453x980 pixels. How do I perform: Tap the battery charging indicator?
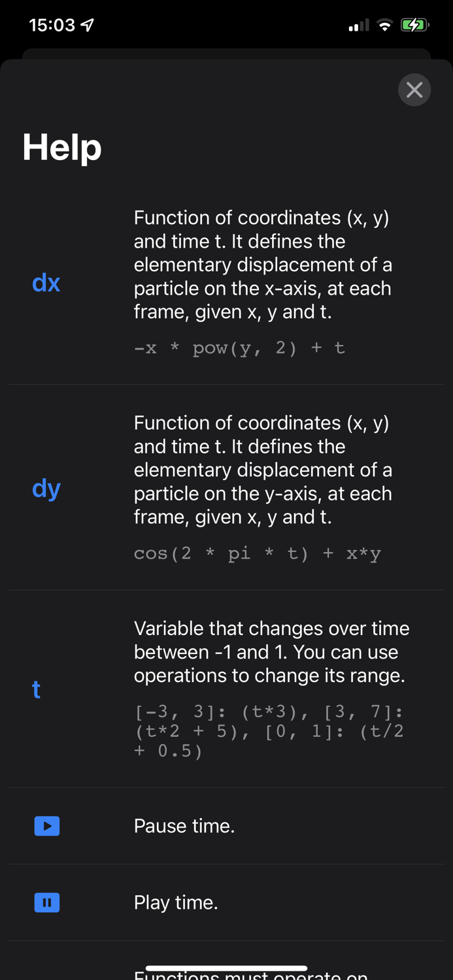(x=414, y=25)
